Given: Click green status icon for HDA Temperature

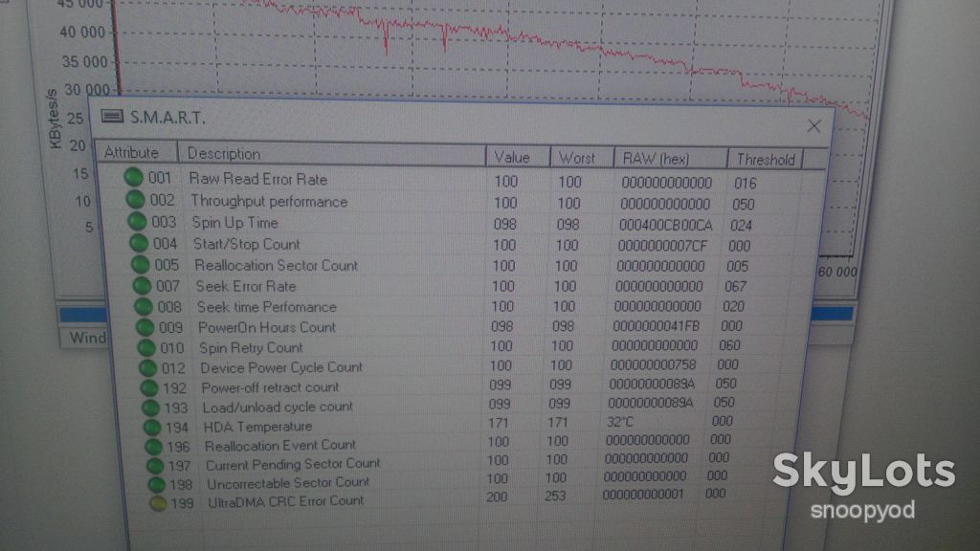Looking at the screenshot, I should coord(152,427).
